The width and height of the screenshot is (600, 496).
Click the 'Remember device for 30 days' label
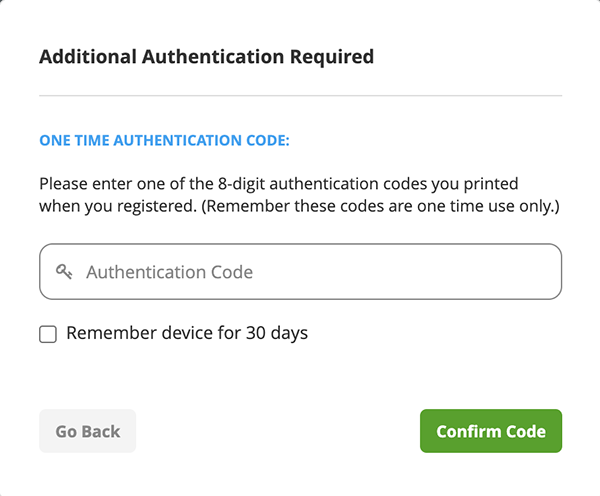[x=187, y=333]
